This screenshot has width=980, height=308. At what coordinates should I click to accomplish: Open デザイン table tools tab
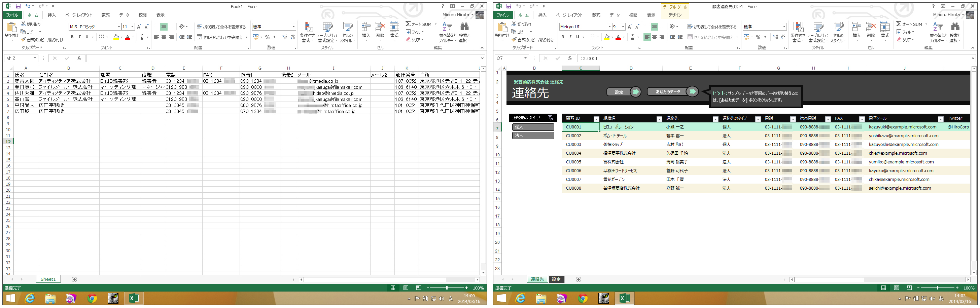click(675, 15)
